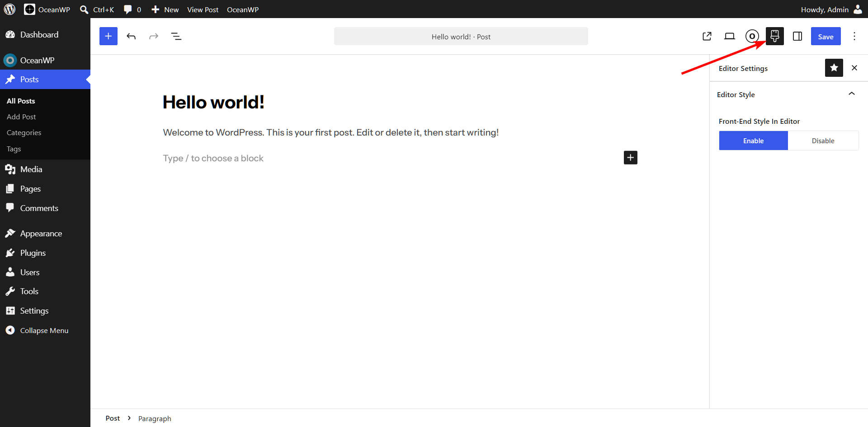Screen dimensions: 868x427
Task: Close the Editor Settings panel
Action: tap(854, 68)
